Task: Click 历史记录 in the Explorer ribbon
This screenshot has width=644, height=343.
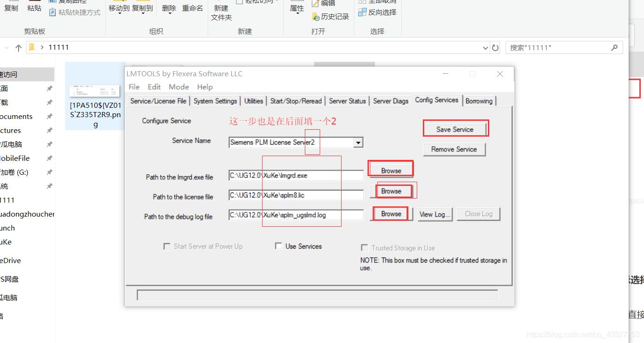Action: click(330, 16)
